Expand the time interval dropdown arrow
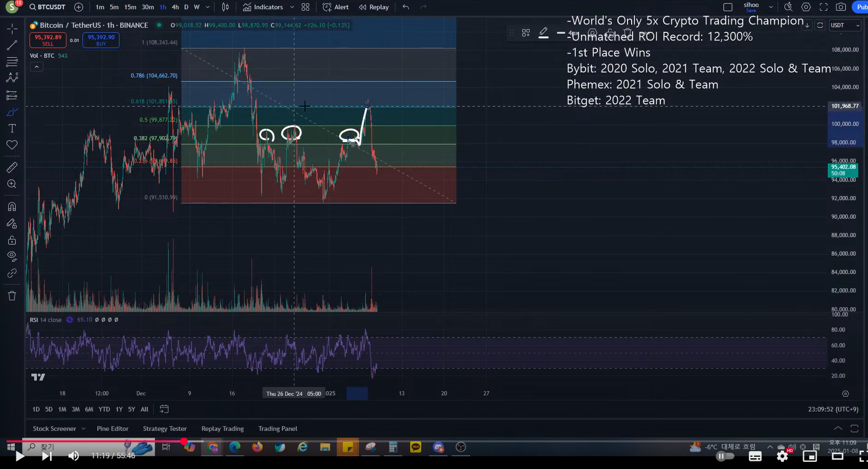 pyautogui.click(x=208, y=7)
